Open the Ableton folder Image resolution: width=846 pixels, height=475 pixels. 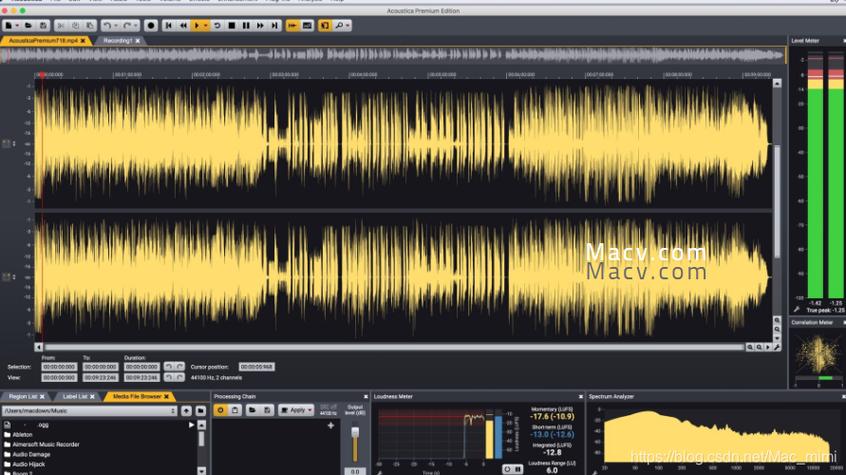click(18, 435)
